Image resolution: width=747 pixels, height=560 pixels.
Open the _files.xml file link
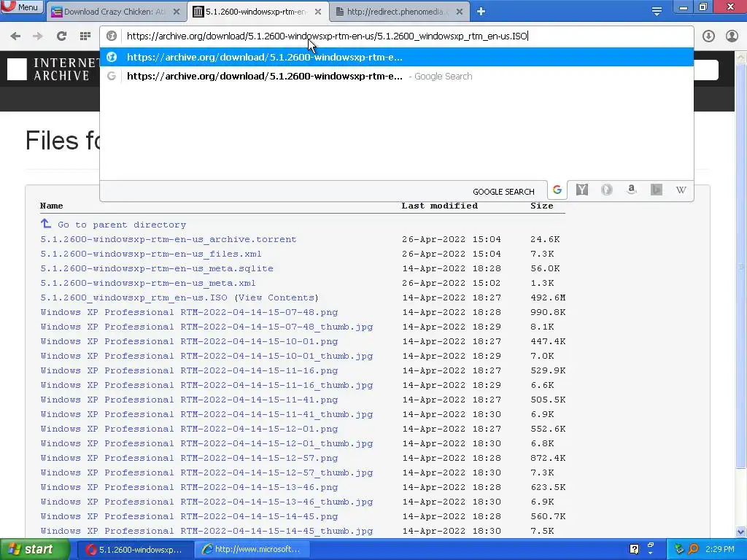tap(151, 254)
